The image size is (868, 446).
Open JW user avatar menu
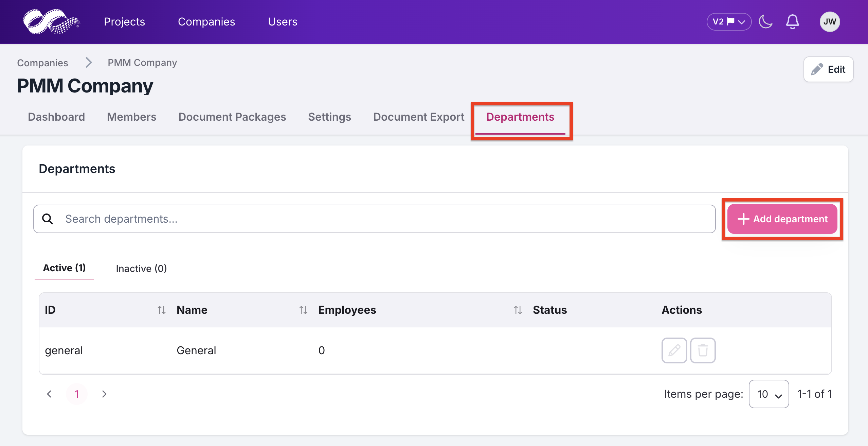click(x=830, y=22)
